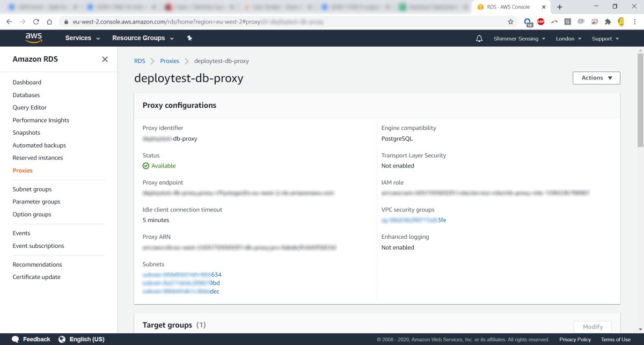
Task: Expand the Services dropdown
Action: coord(83,38)
